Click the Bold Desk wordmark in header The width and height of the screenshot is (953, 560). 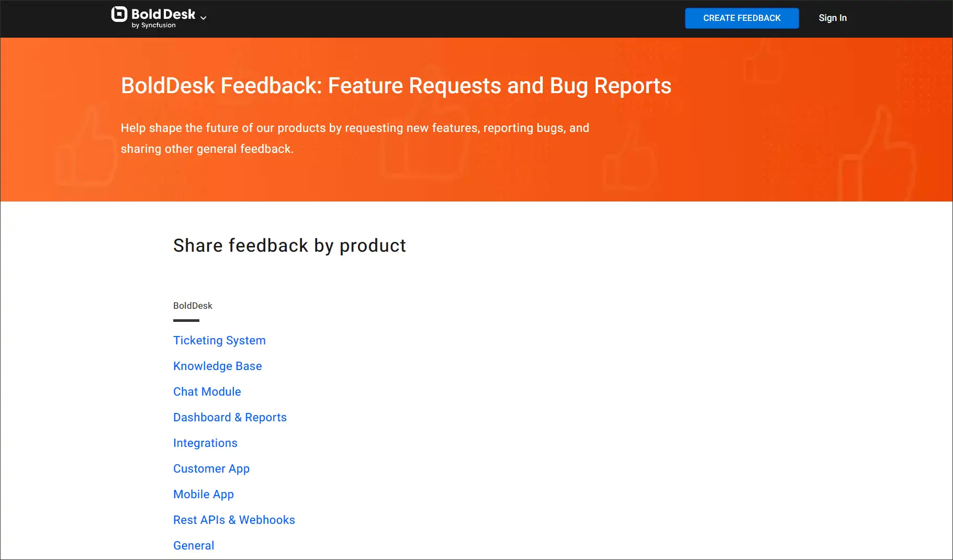163,14
